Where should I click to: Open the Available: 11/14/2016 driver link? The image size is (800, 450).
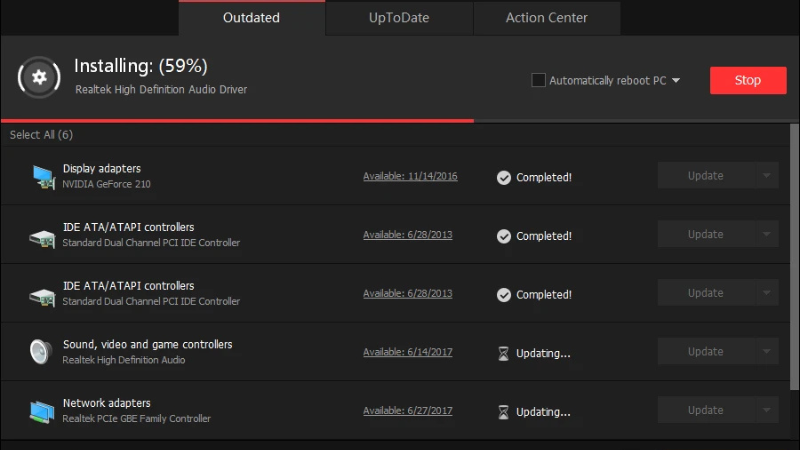(x=410, y=176)
